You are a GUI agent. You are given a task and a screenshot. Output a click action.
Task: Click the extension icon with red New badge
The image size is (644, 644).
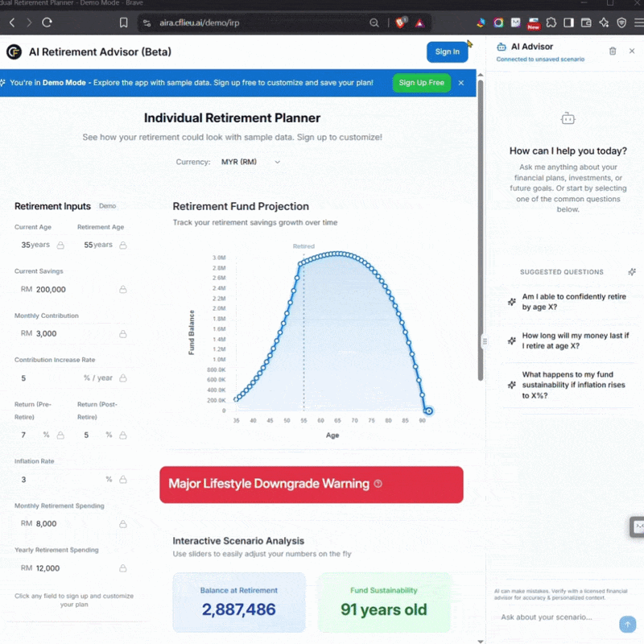[534, 23]
